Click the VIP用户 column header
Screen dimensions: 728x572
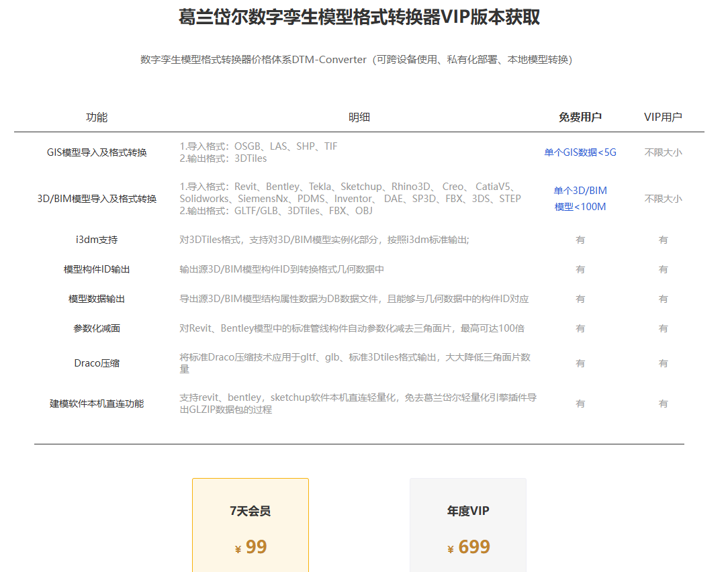click(x=663, y=117)
